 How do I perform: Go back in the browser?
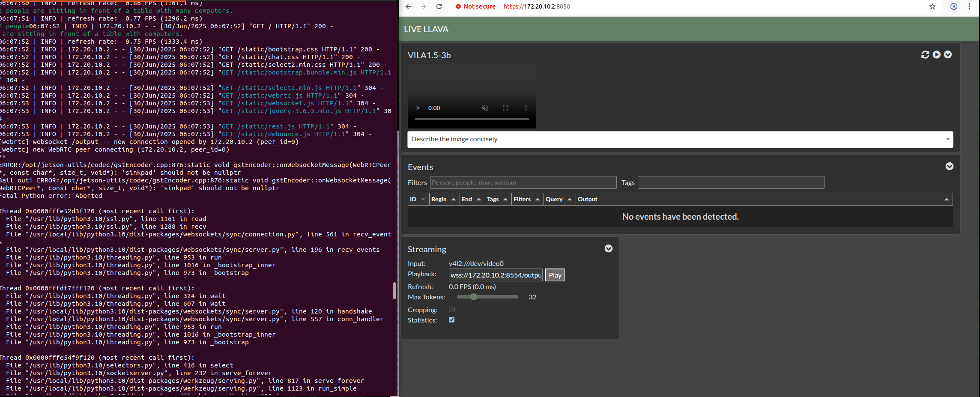408,6
